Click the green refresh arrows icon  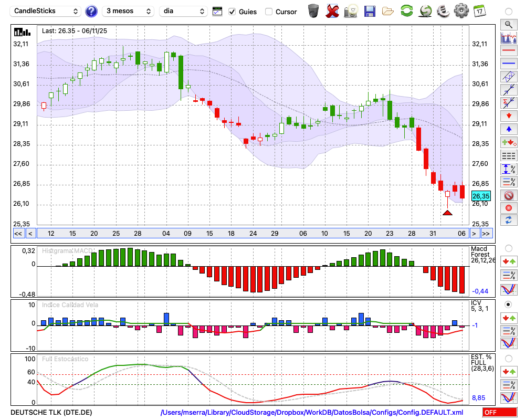click(406, 11)
